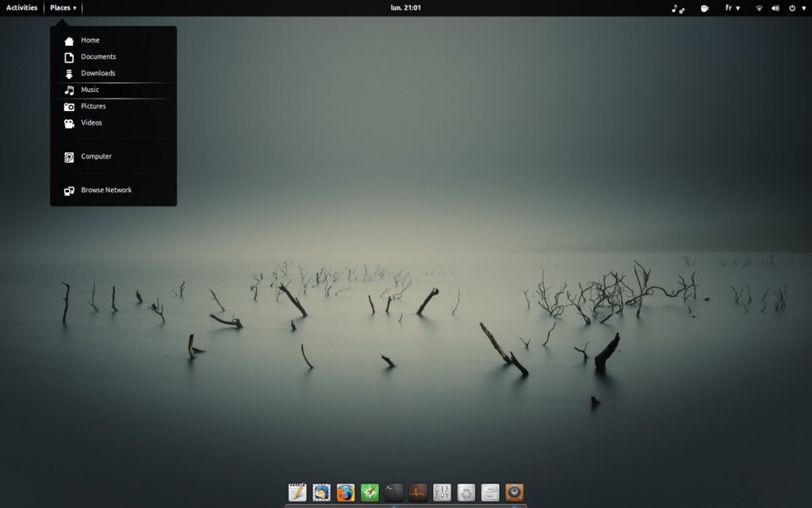Toggle the caffeine coffee-cup indicator
This screenshot has width=812, height=508.
pos(704,9)
